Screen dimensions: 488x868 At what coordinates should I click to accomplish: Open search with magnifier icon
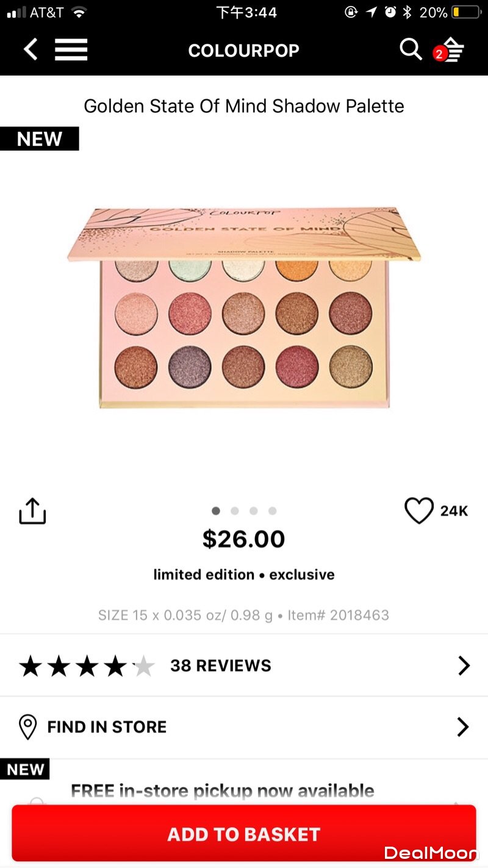(411, 49)
